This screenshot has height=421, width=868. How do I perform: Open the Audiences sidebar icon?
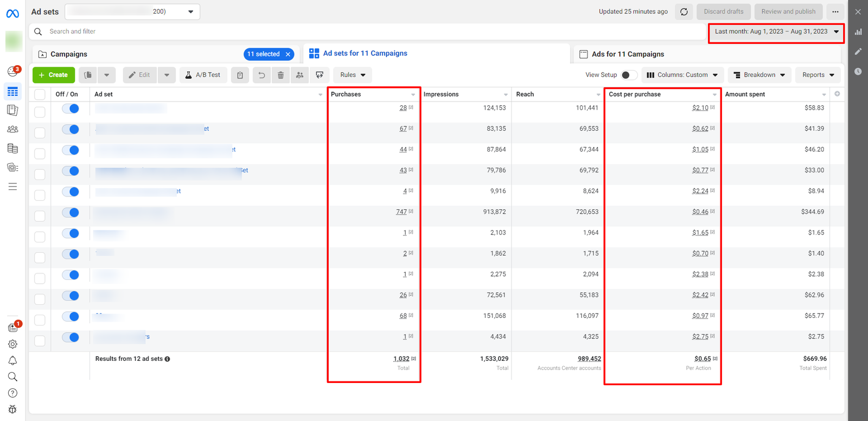click(12, 129)
